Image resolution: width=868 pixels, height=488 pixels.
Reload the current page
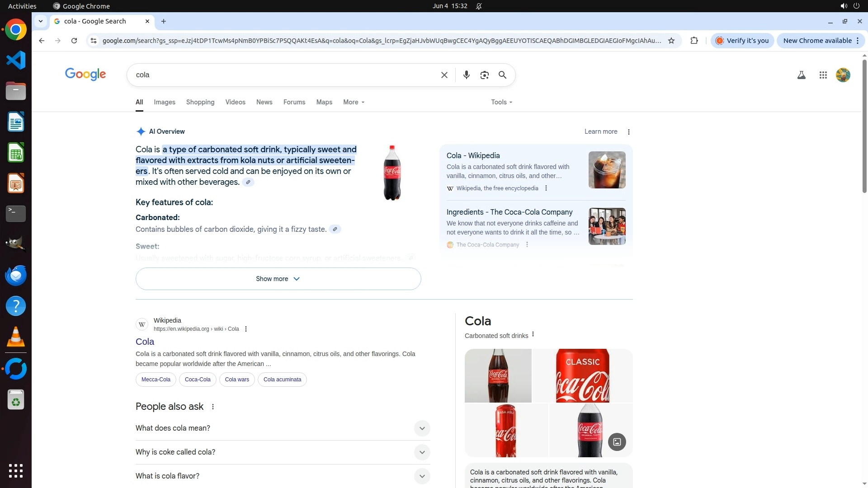[x=74, y=41]
